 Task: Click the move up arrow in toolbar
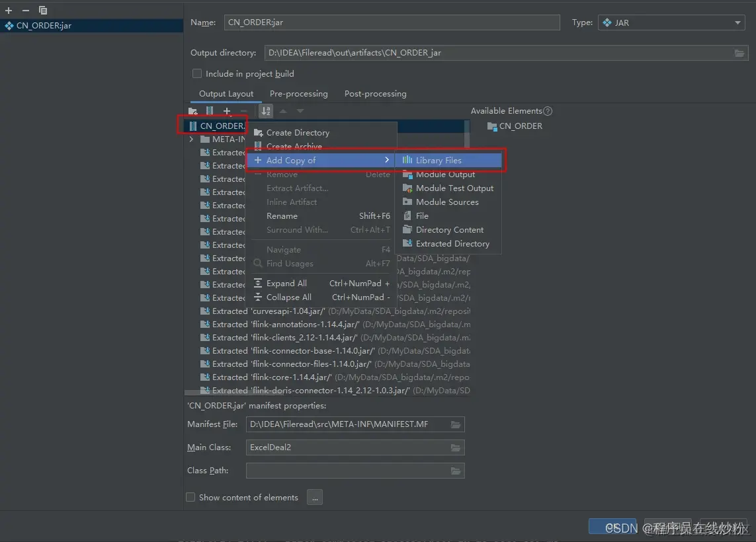(x=284, y=111)
